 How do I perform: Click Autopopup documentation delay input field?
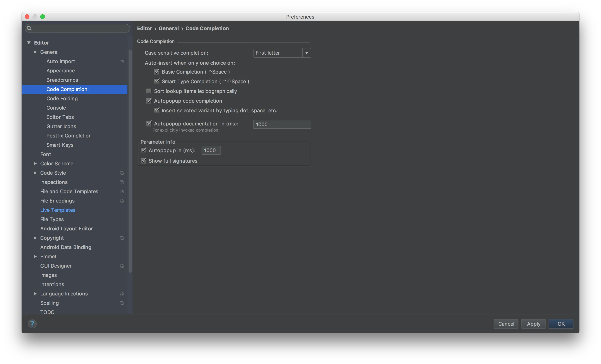[282, 124]
